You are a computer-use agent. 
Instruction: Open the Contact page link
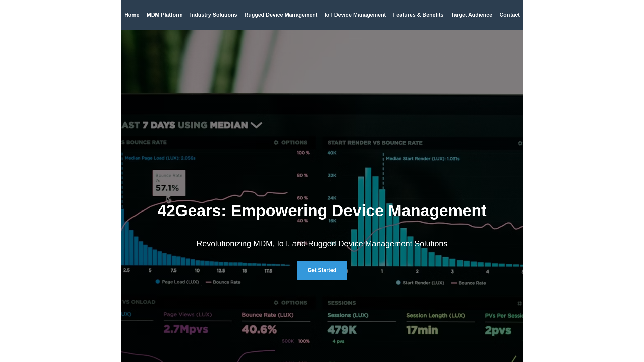[x=509, y=15]
